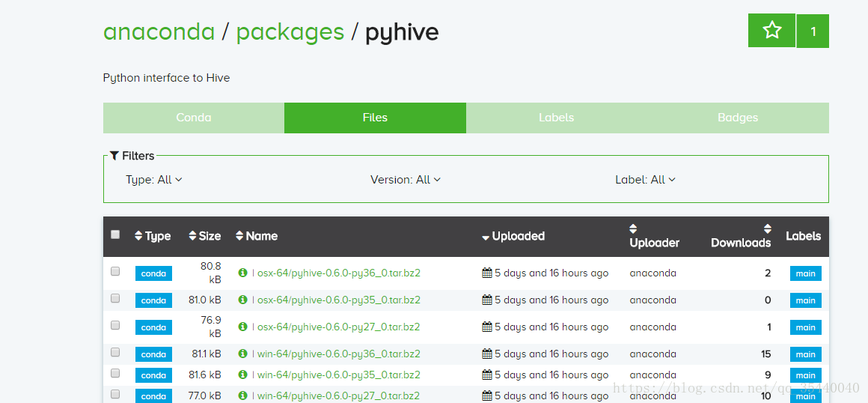Click the star count badge showing 1

coord(813,31)
